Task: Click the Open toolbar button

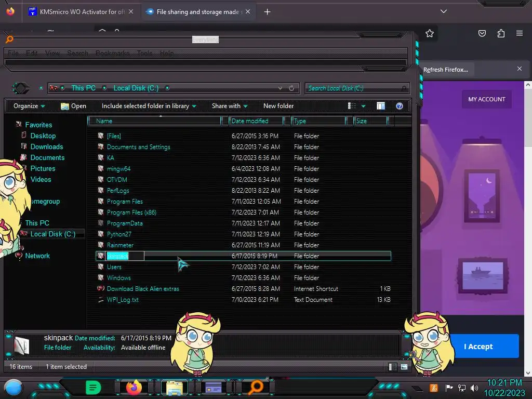Action: [74, 106]
